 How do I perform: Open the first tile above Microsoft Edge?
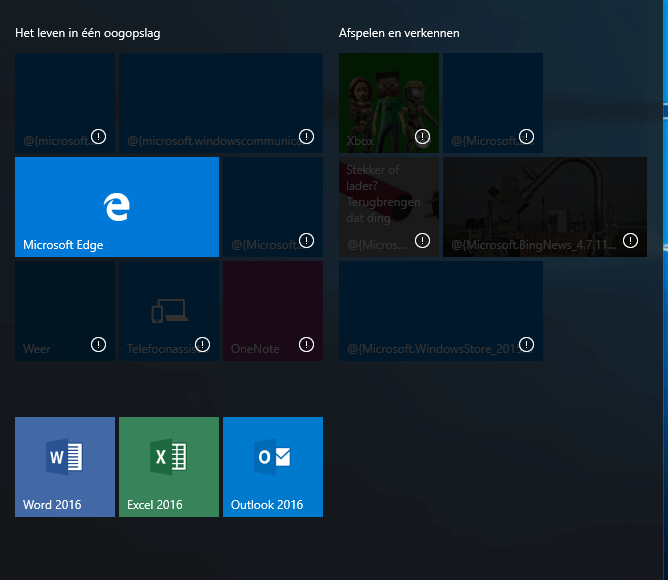(65, 103)
